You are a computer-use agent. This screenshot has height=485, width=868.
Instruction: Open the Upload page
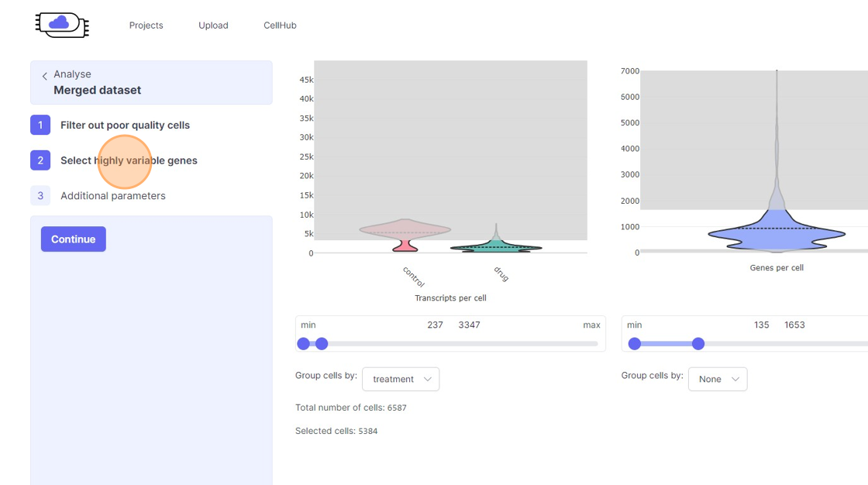pos(213,26)
